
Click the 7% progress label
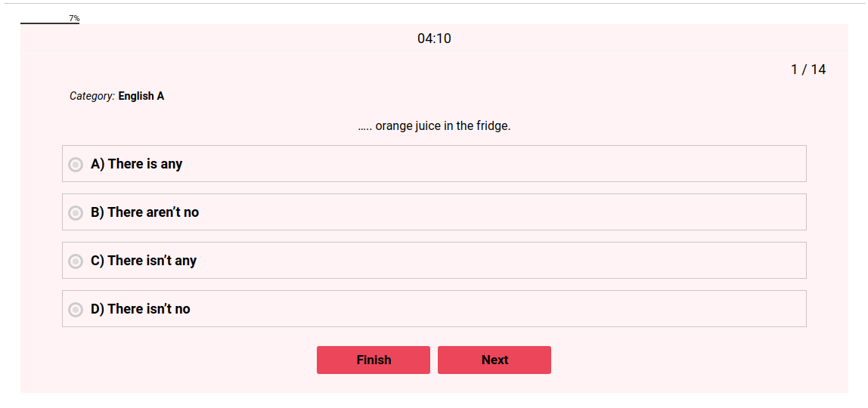[74, 18]
